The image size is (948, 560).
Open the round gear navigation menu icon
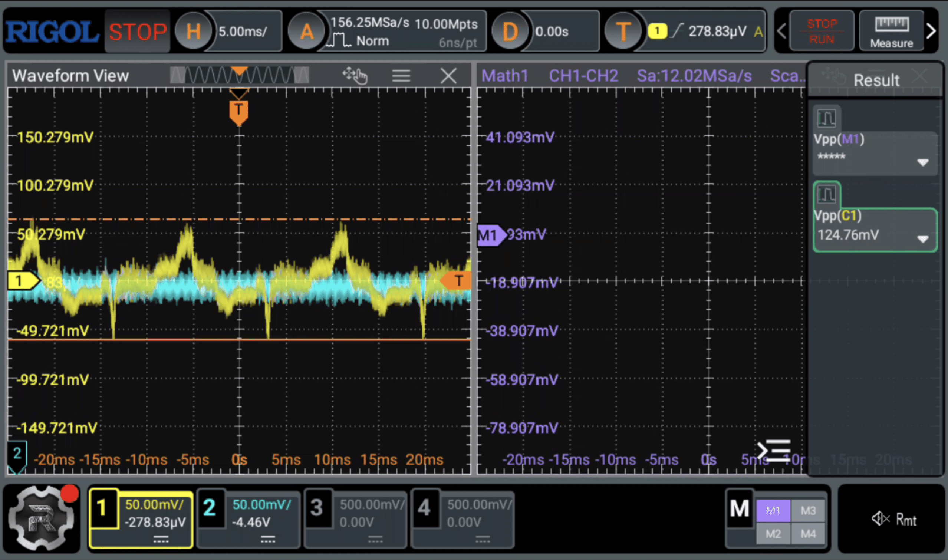[x=42, y=518]
